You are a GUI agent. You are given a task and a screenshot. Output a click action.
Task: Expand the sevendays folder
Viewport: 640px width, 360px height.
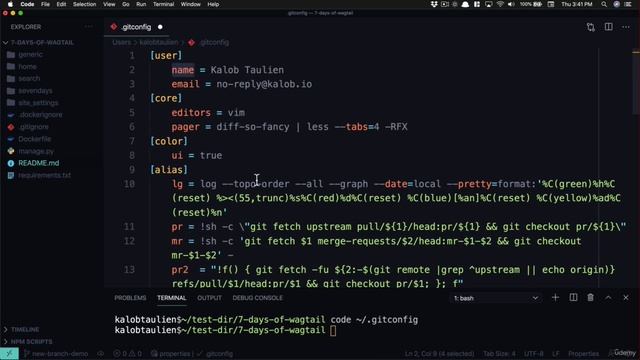tap(35, 91)
